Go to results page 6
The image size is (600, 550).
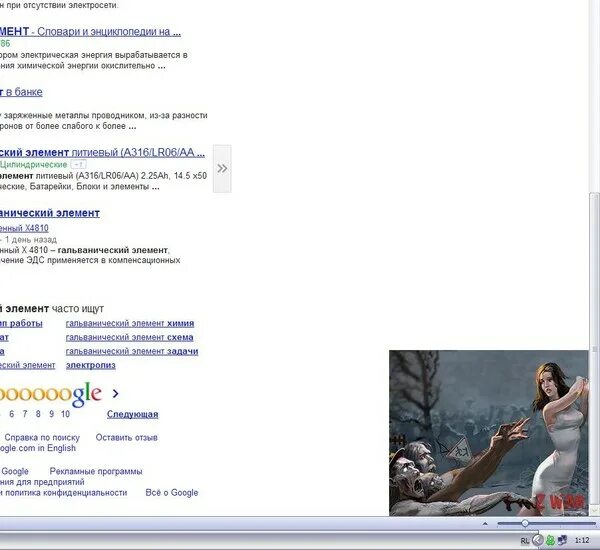coord(11,414)
